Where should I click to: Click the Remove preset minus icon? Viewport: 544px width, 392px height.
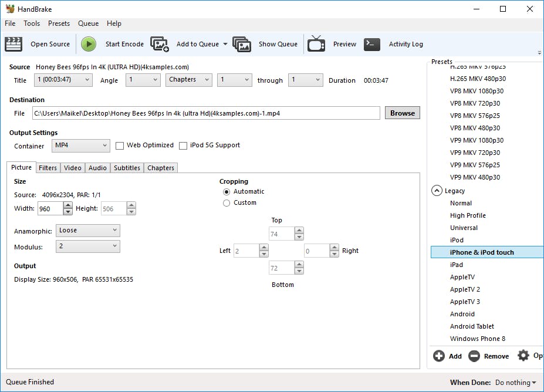(474, 356)
